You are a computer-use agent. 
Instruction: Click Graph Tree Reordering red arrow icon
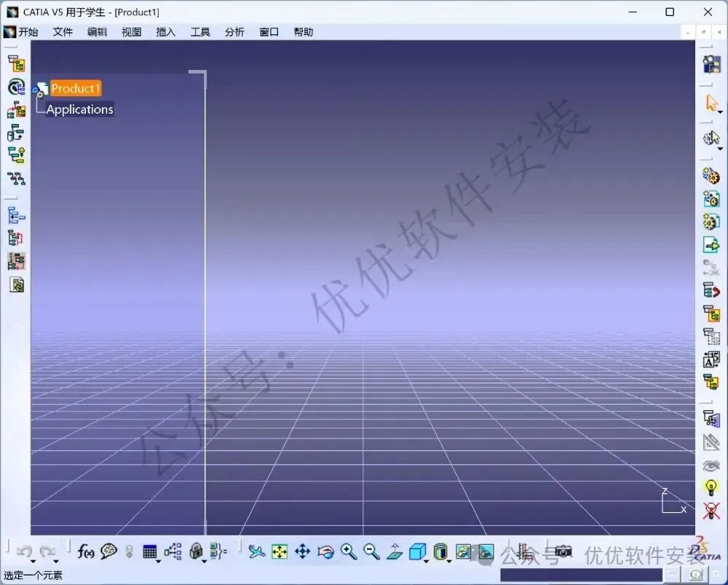tap(711, 291)
